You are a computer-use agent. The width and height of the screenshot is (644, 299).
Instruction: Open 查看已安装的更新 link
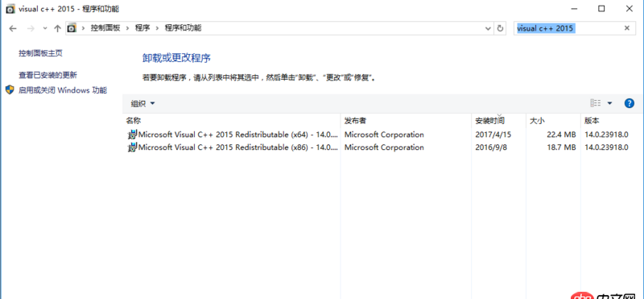point(47,75)
